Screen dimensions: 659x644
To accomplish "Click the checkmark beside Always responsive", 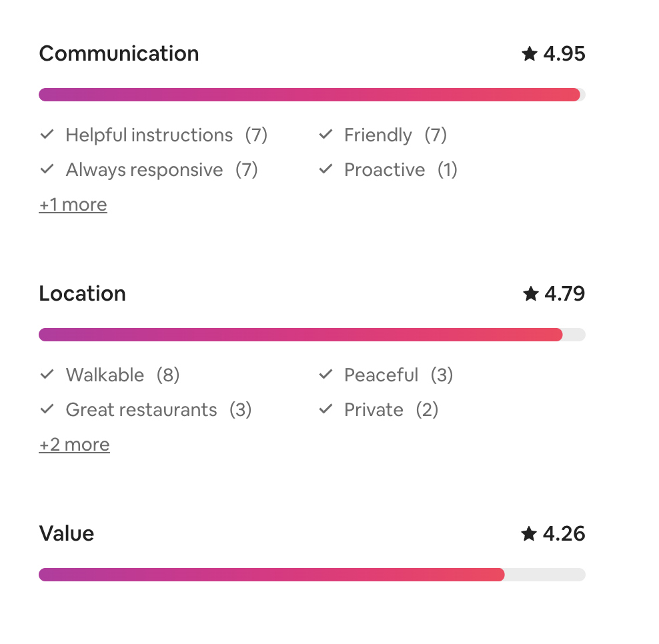I will (47, 169).
